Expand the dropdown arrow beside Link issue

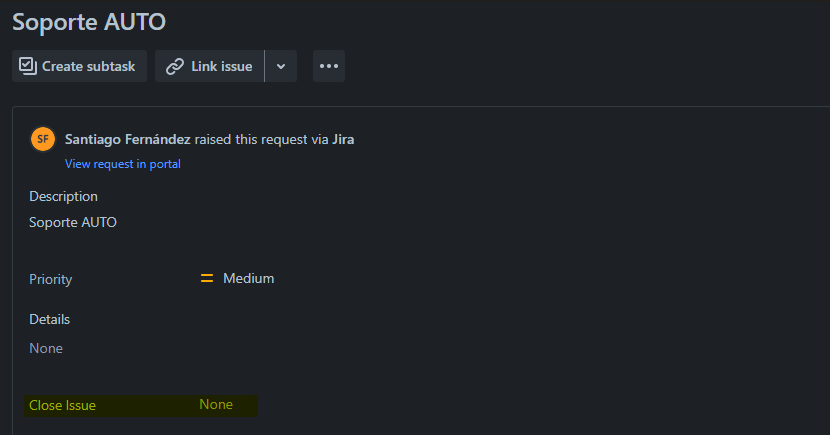[281, 67]
